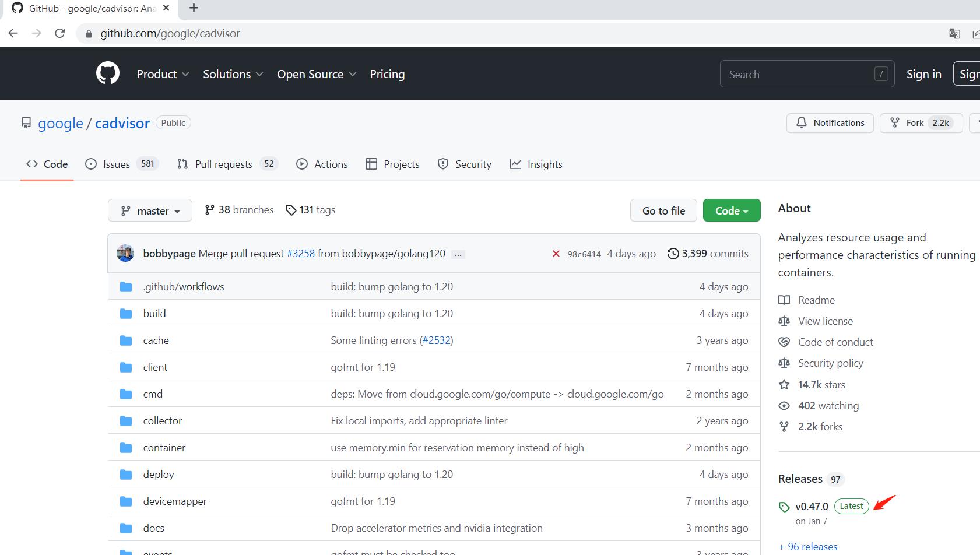980x555 pixels.
Task: Click the failed status X icon
Action: [x=556, y=254]
